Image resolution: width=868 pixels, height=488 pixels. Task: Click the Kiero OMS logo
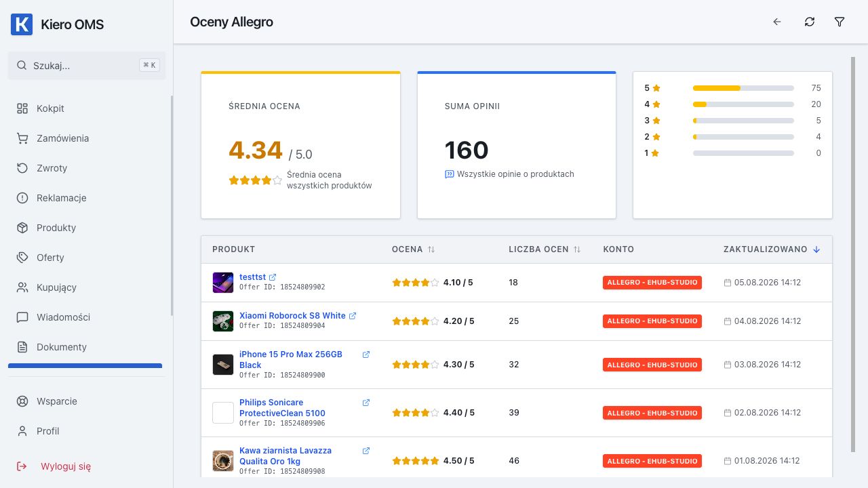(22, 24)
